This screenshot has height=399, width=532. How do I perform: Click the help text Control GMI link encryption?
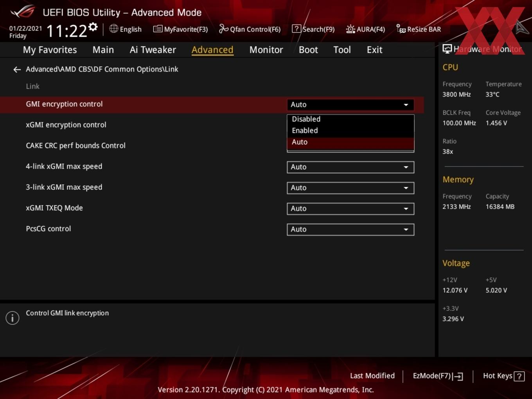click(x=67, y=313)
